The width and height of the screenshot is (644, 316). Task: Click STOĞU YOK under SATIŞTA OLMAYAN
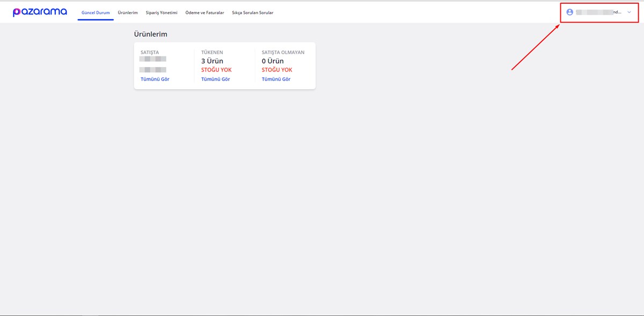pyautogui.click(x=277, y=70)
